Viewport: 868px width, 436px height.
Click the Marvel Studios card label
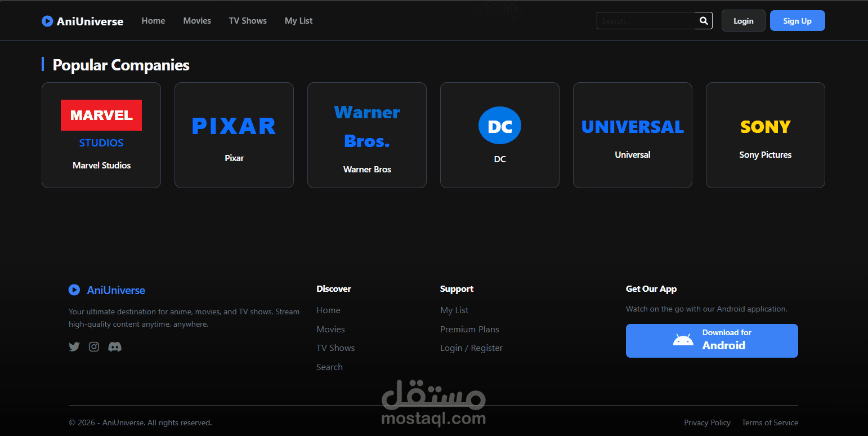pyautogui.click(x=101, y=166)
